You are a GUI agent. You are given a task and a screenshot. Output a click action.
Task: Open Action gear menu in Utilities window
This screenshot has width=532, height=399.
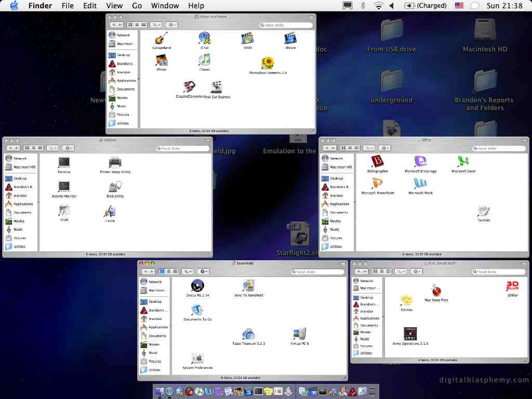(68, 148)
